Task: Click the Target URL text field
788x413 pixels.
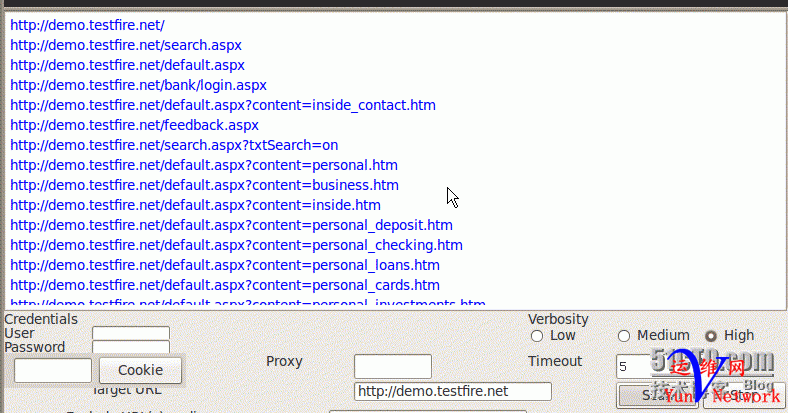Action: pos(453,391)
